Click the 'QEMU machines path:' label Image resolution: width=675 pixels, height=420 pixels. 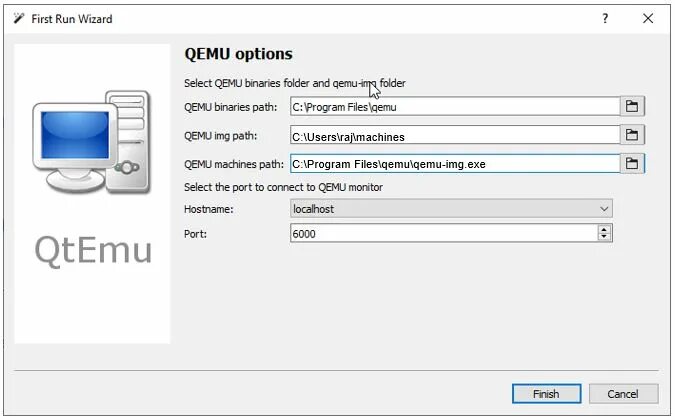(234, 164)
